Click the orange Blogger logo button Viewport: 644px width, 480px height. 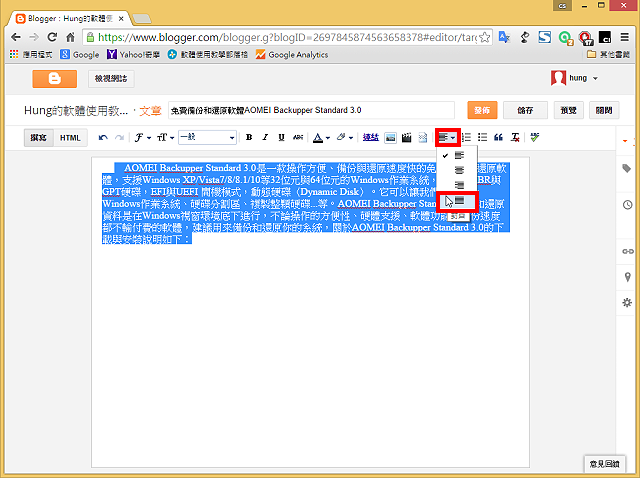pos(55,79)
